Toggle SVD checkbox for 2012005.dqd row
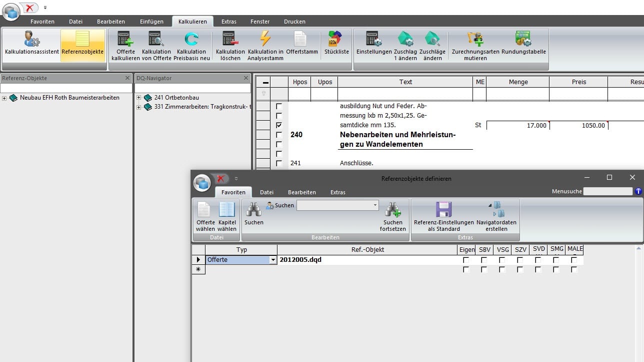The image size is (644, 362). coord(538,260)
